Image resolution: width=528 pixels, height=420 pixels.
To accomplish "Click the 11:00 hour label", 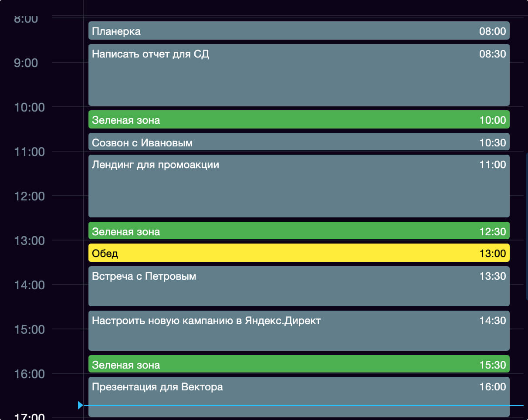I will pyautogui.click(x=30, y=152).
